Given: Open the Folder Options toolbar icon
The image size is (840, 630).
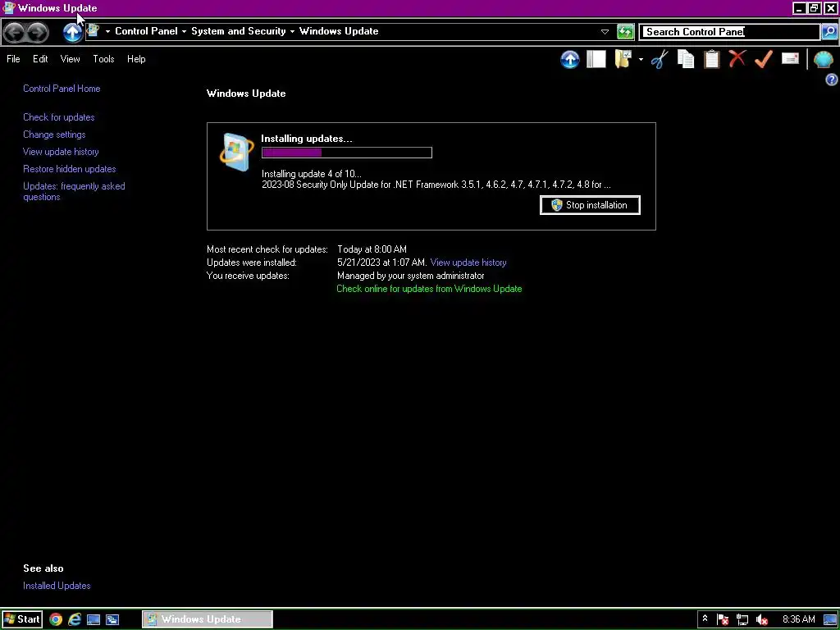Looking at the screenshot, I should coord(623,59).
